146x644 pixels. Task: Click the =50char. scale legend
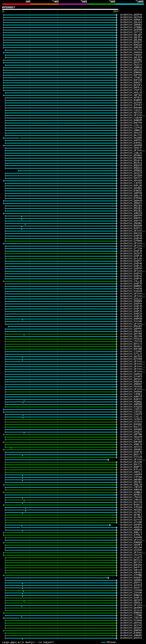pos(111,642)
